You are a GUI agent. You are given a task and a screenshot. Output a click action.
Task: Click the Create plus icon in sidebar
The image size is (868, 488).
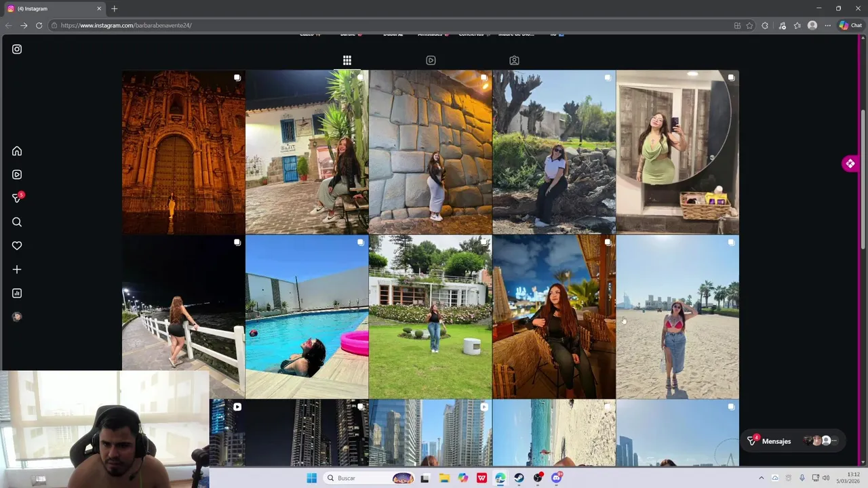point(17,269)
